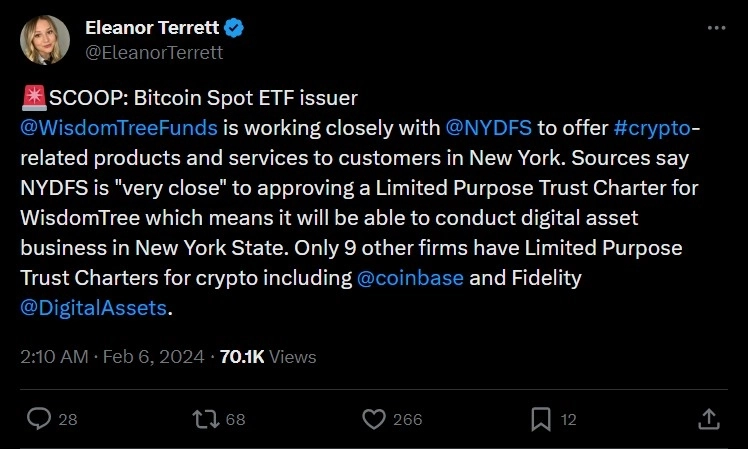Click the 2:10 AM Feb 6, 2024 timestamp
The image size is (748, 449).
click(112, 356)
